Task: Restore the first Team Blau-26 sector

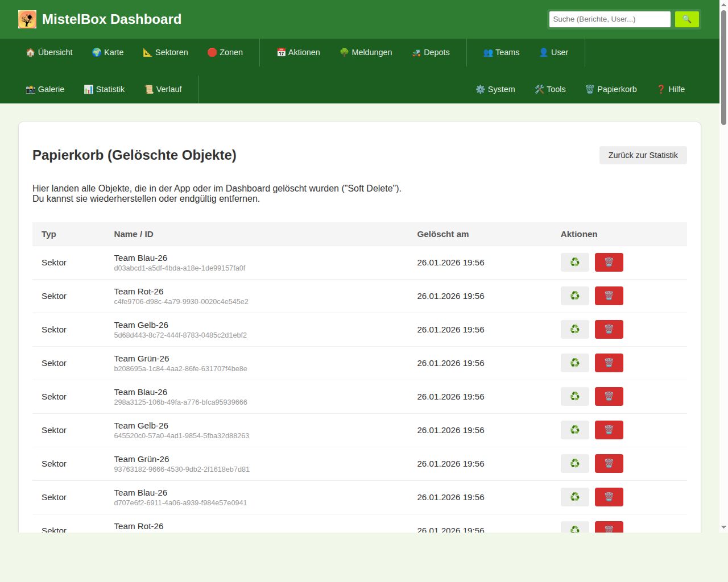Action: pyautogui.click(x=574, y=263)
